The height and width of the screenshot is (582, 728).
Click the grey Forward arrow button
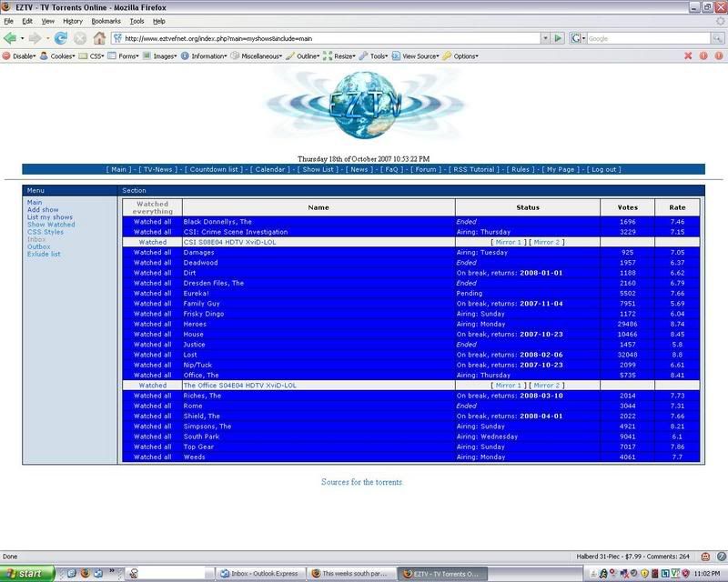click(x=35, y=38)
